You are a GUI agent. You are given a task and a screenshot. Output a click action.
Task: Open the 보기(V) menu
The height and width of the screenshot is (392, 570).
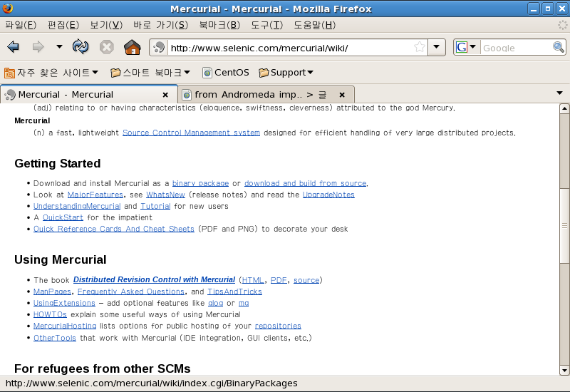pos(106,25)
